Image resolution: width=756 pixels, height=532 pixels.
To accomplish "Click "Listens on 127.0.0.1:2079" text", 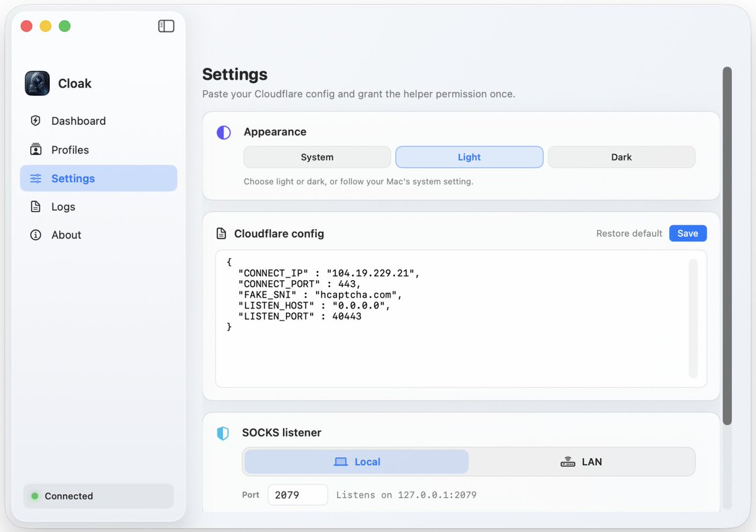I will pyautogui.click(x=406, y=495).
